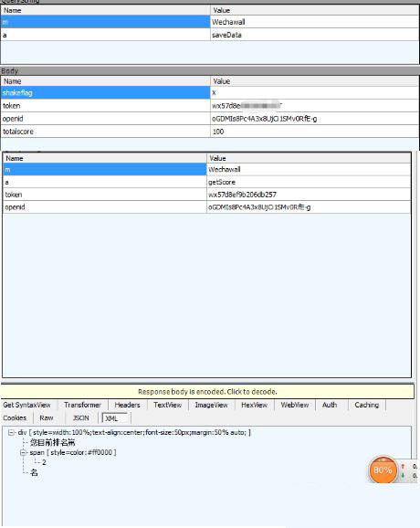Select the Auth tab
420x528 pixels.
[330, 405]
